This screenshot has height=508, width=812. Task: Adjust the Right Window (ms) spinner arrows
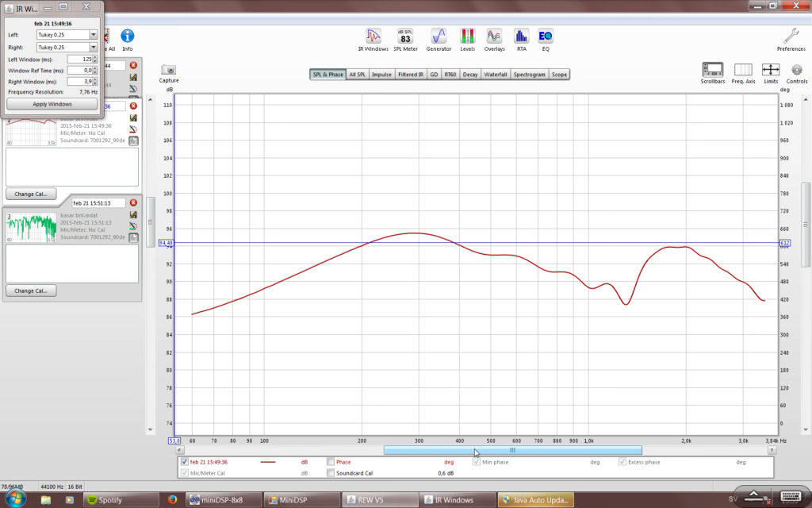pos(95,82)
